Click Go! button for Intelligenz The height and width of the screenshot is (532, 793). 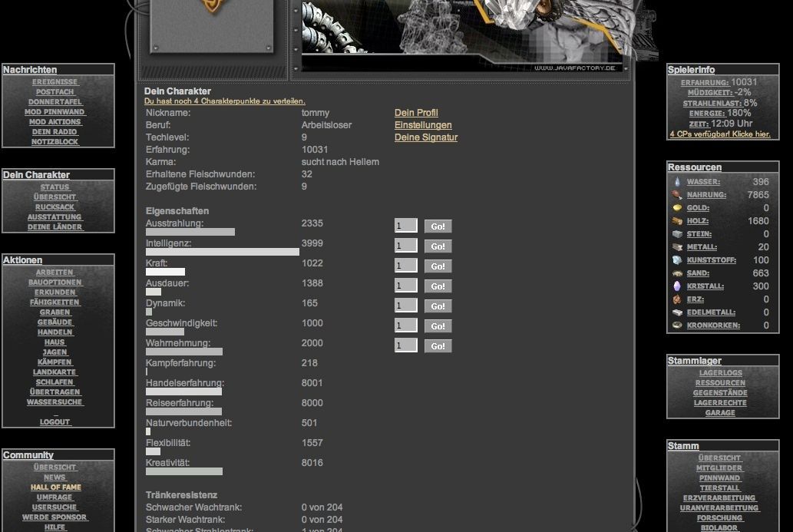pyautogui.click(x=438, y=246)
